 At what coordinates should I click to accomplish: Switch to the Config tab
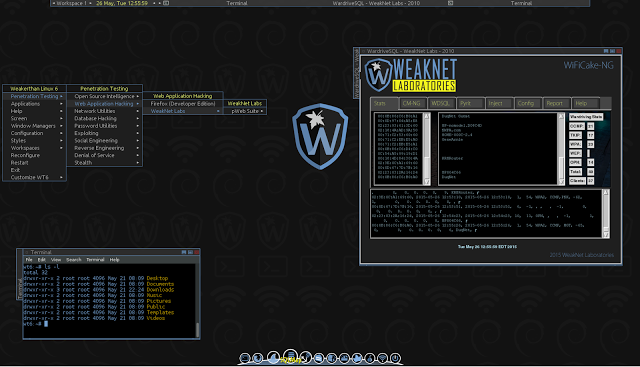click(x=528, y=103)
